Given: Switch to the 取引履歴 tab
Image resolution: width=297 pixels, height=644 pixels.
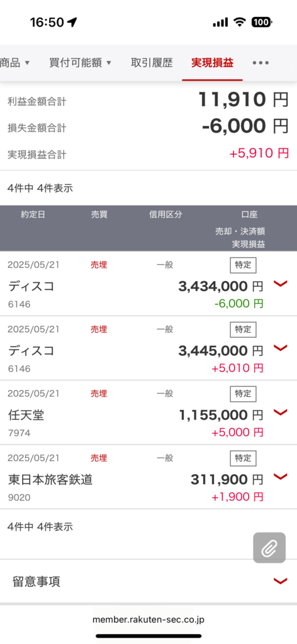Looking at the screenshot, I should pyautogui.click(x=152, y=63).
